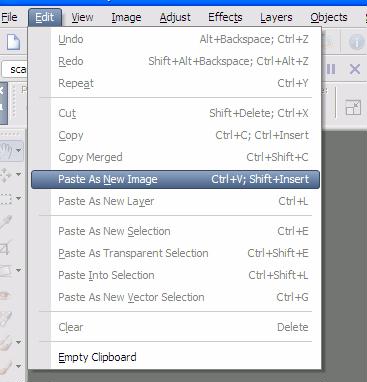367x382 pixels.
Task: Open the Adjust menu
Action: tap(175, 17)
